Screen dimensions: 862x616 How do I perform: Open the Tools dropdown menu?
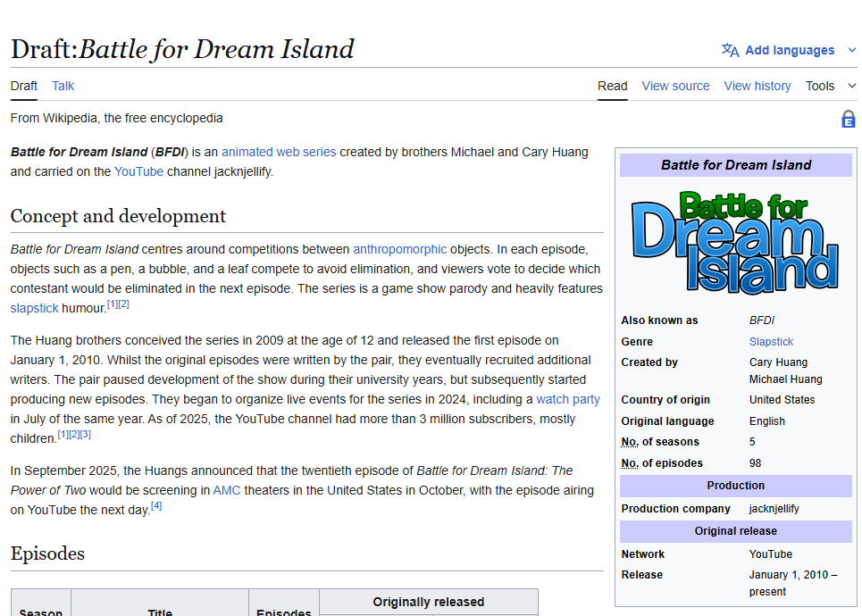point(830,86)
